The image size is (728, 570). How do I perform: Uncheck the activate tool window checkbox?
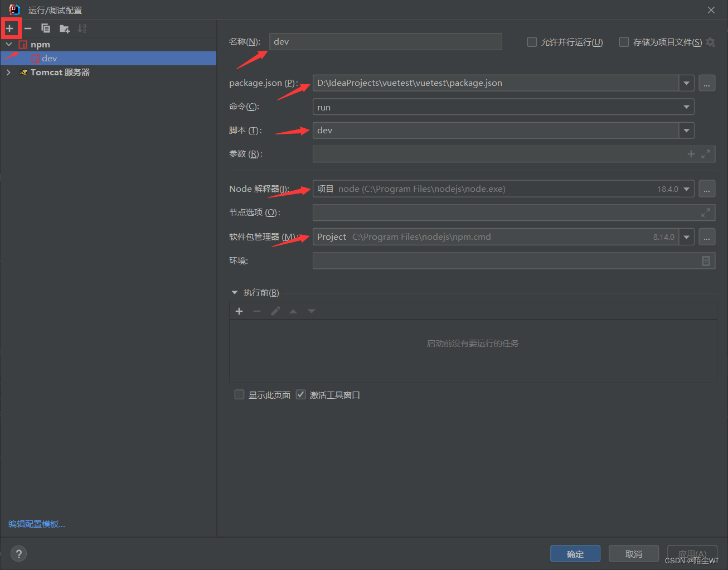(300, 395)
